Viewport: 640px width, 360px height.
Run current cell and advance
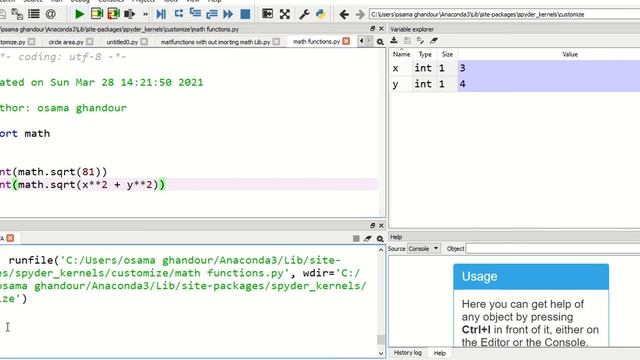[x=113, y=14]
